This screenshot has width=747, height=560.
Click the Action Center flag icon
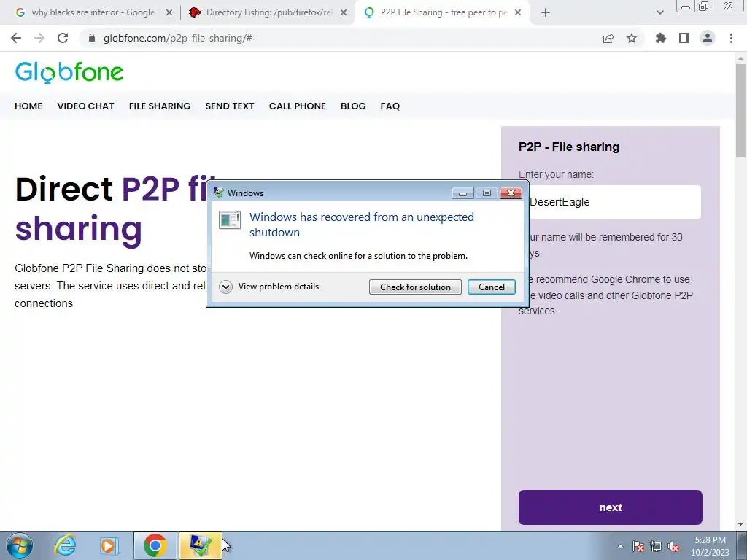click(x=638, y=546)
